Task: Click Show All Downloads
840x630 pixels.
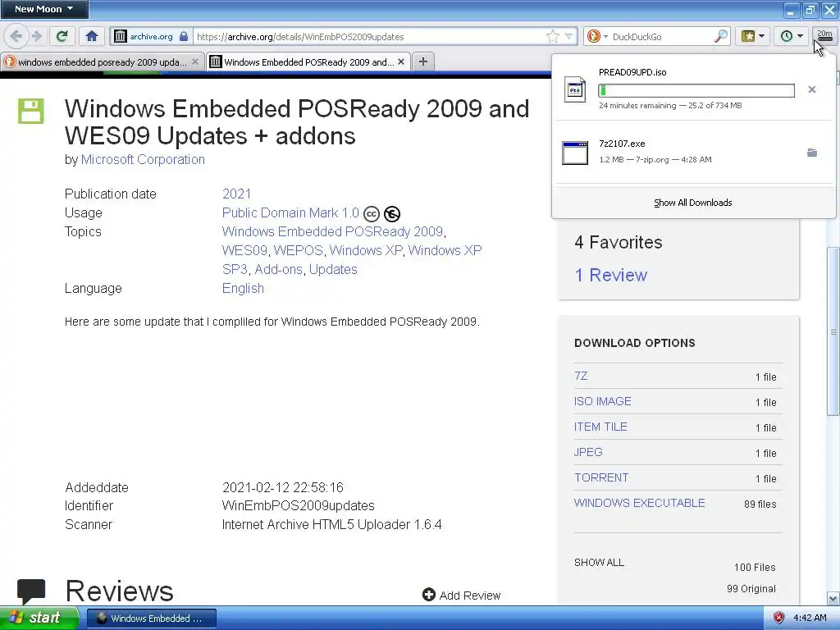Action: (692, 203)
